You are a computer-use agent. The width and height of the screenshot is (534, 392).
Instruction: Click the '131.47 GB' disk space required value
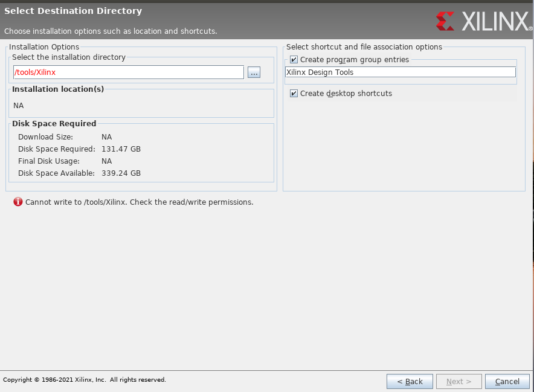click(x=121, y=149)
